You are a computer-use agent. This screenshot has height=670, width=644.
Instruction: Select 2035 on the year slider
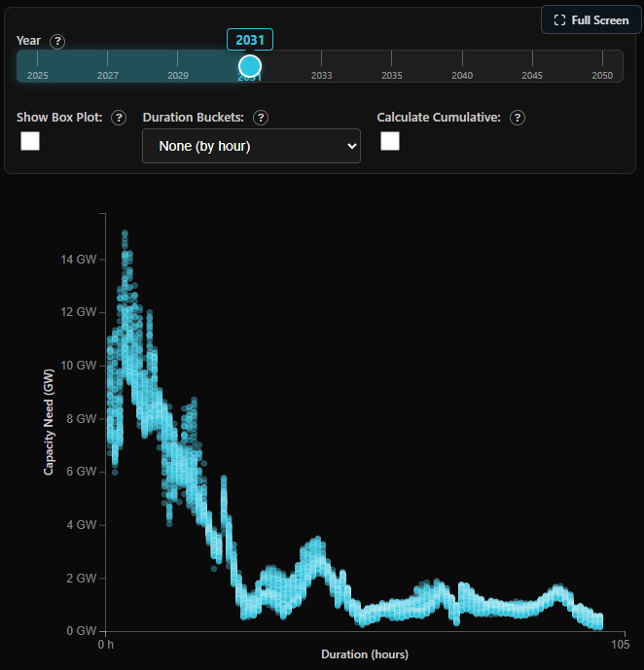(x=391, y=75)
